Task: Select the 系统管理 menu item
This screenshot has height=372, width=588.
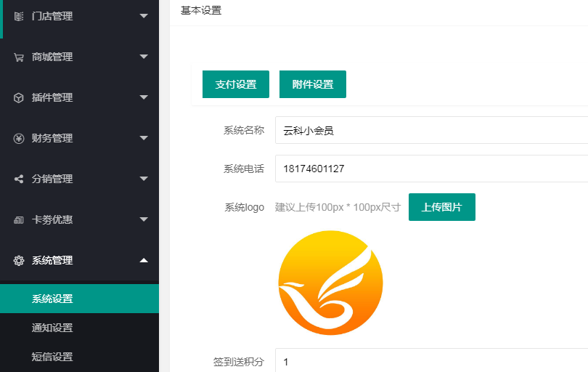Action: point(80,261)
